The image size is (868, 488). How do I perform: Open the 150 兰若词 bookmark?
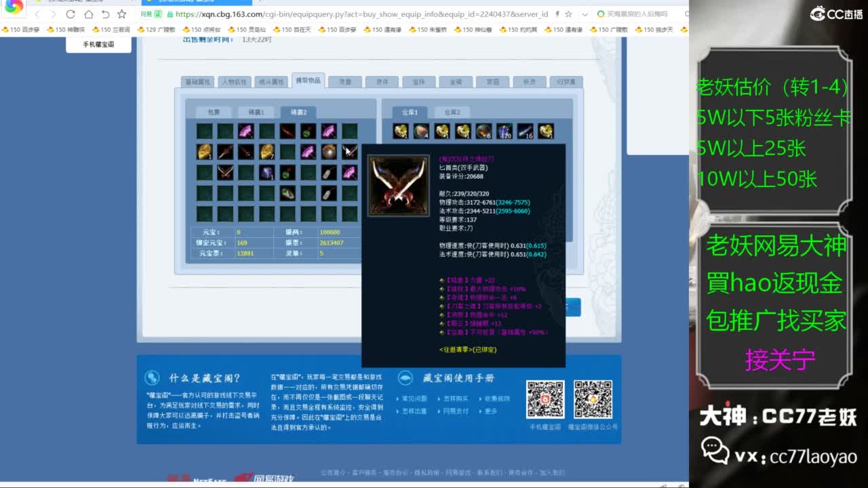point(111,30)
